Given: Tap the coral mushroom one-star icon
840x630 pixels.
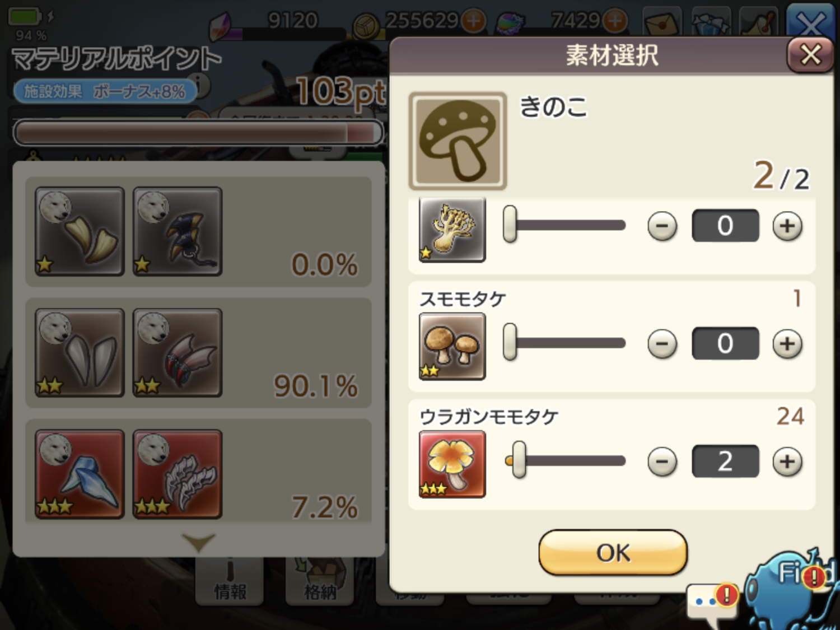Looking at the screenshot, I should pos(452,229).
